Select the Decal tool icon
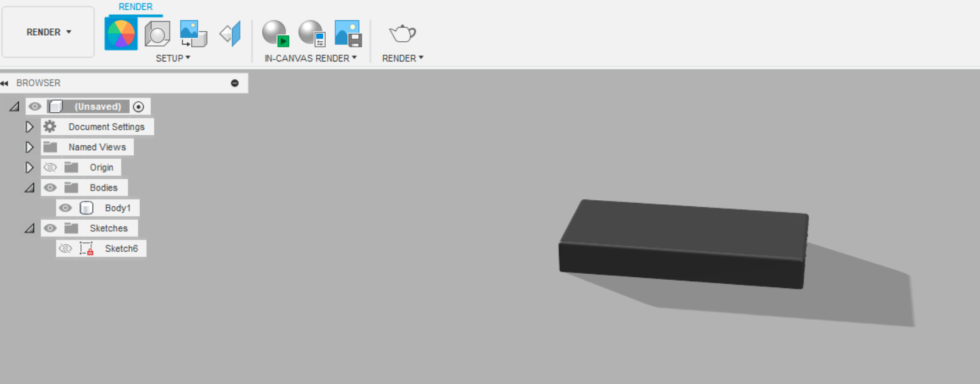Image resolution: width=980 pixels, height=384 pixels. click(x=193, y=33)
